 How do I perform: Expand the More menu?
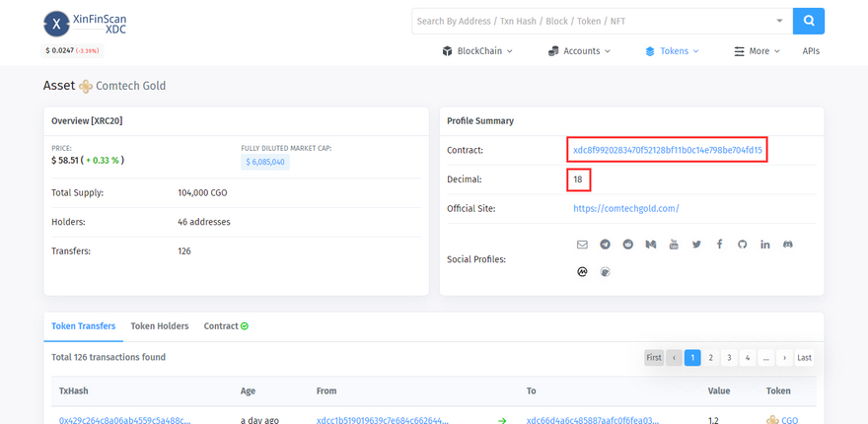click(757, 51)
